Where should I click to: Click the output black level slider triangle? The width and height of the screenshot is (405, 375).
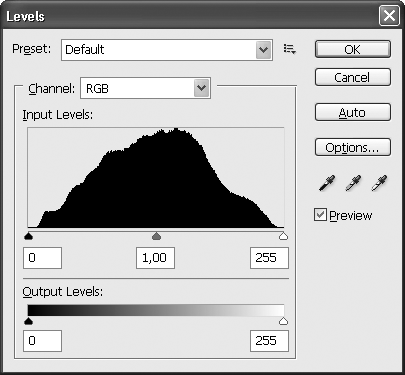(x=29, y=321)
